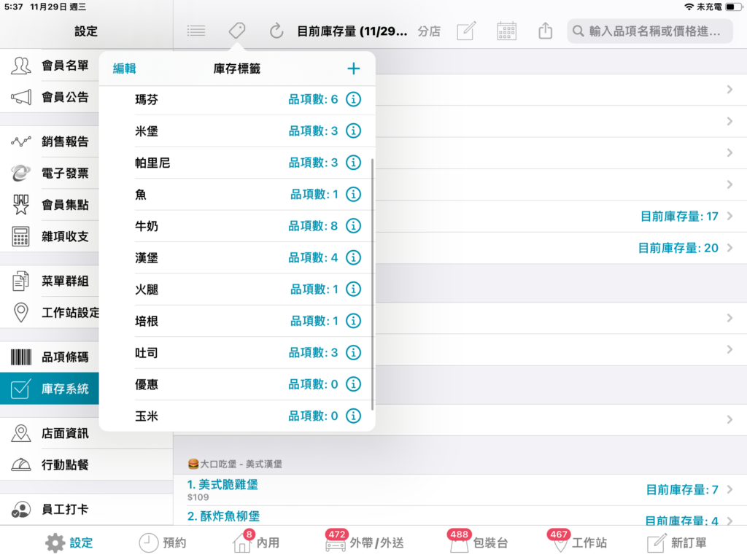This screenshot has width=747, height=560.
Task: Show info for 牛奶 tag
Action: (353, 226)
